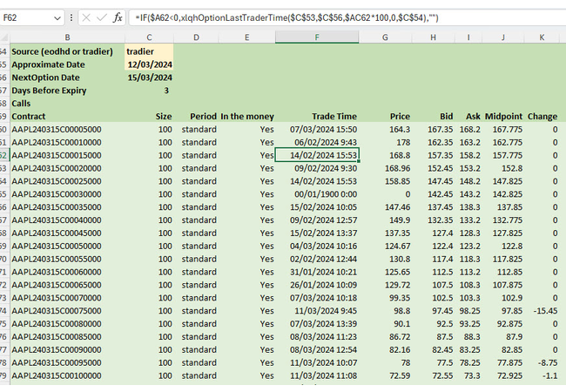Select the Change value -15.45
This screenshot has height=392, width=566.
click(543, 311)
